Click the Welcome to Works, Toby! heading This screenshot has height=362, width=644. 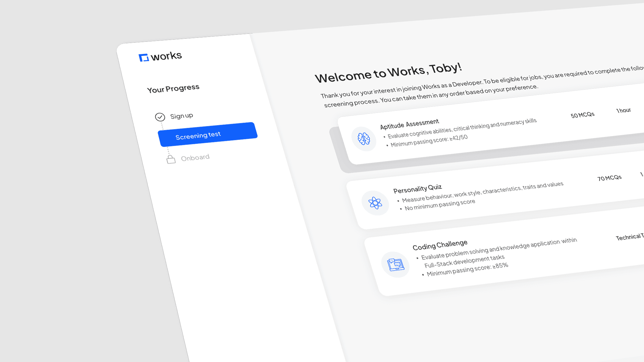point(388,73)
